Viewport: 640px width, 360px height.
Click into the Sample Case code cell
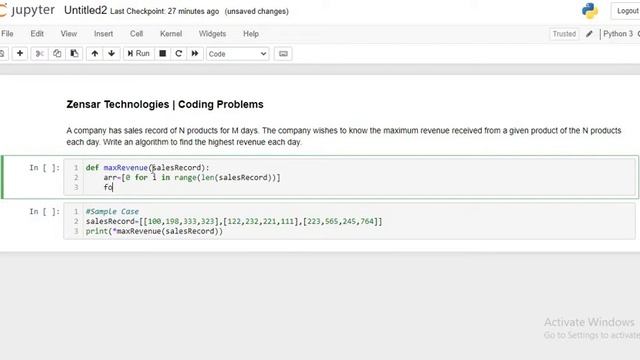[x=349, y=221]
